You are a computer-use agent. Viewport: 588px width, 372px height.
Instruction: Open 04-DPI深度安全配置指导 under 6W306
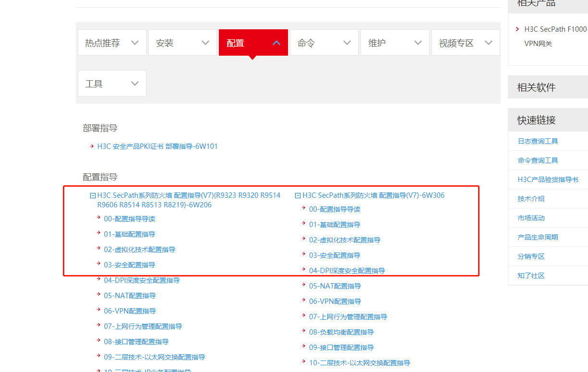[347, 271]
